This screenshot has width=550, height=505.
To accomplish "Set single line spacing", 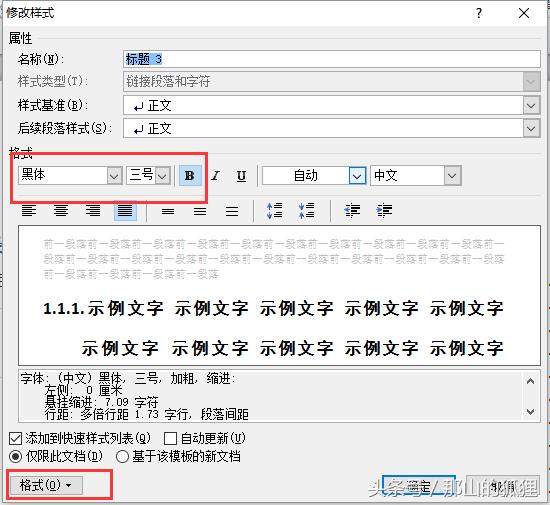I will [168, 211].
